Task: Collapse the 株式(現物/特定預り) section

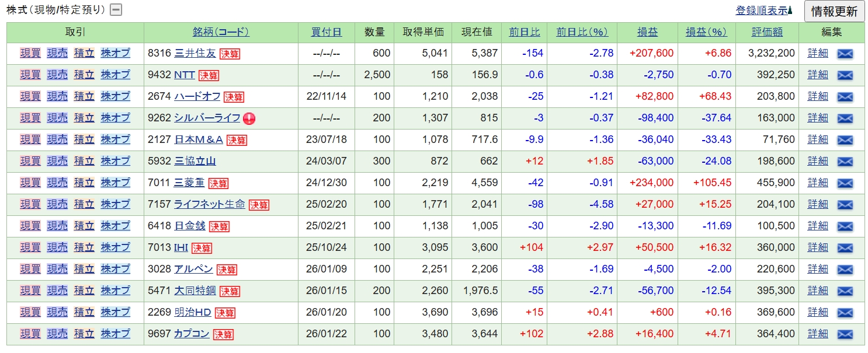Action: (x=116, y=10)
